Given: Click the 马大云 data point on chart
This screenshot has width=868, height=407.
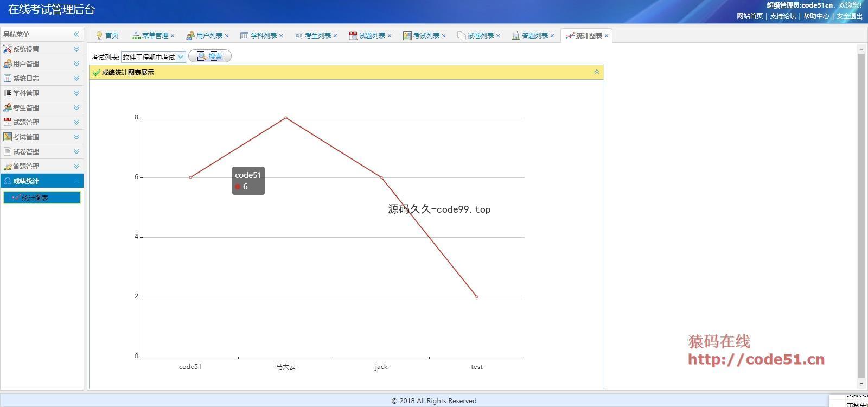Looking at the screenshot, I should (x=286, y=118).
